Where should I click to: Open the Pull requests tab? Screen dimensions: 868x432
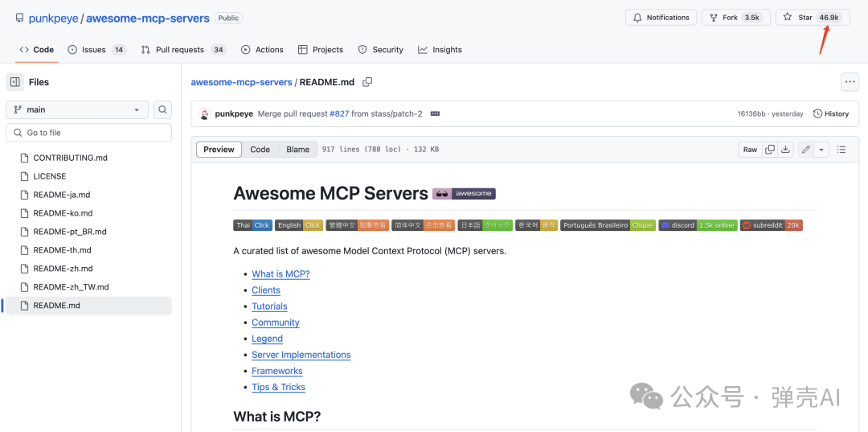pos(183,50)
